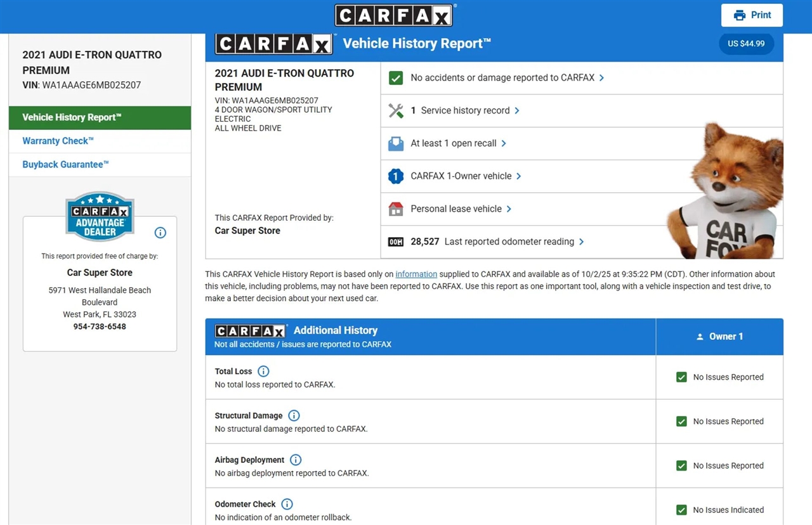This screenshot has height=525, width=812.
Task: Click the odometer reading icon
Action: coord(396,242)
